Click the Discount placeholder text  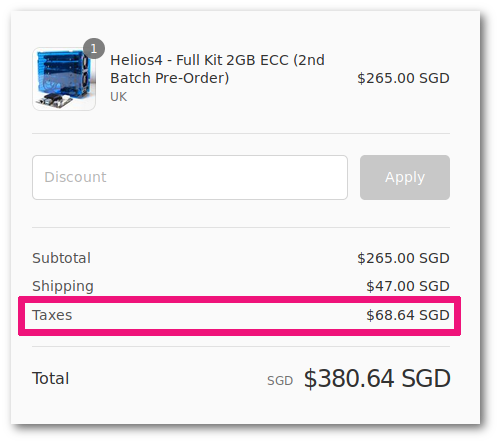[75, 177]
